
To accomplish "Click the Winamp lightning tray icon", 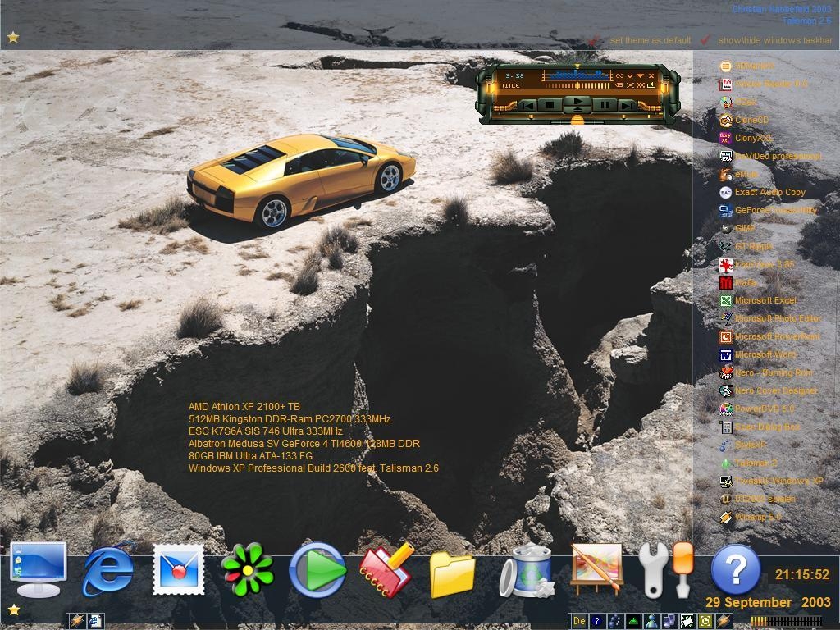I will [x=724, y=621].
